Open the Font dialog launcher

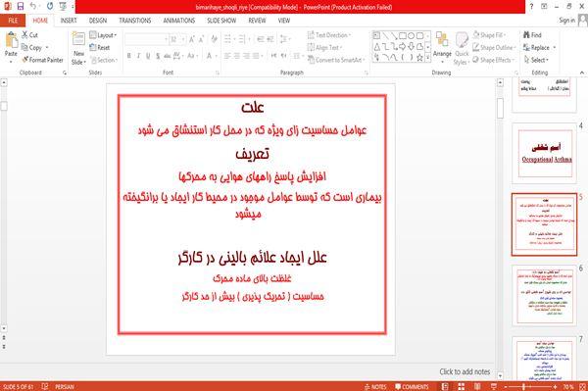pos(218,73)
